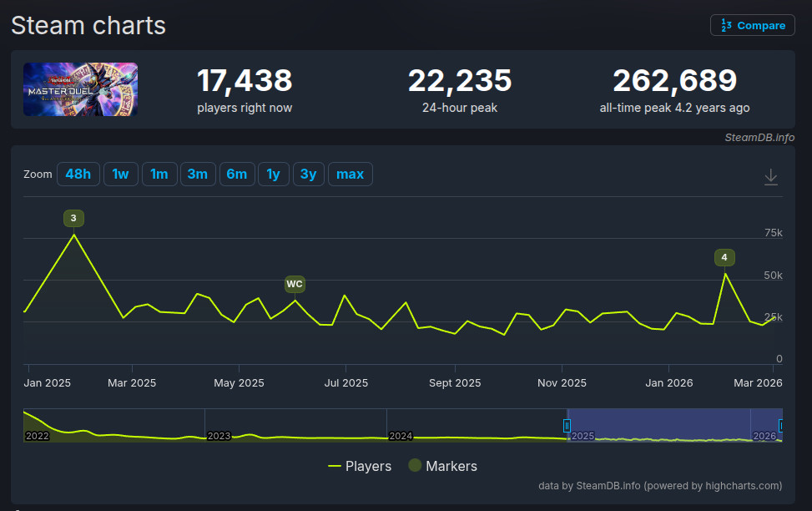Click the 17,438 players right now value
812x511 pixels.
point(245,81)
